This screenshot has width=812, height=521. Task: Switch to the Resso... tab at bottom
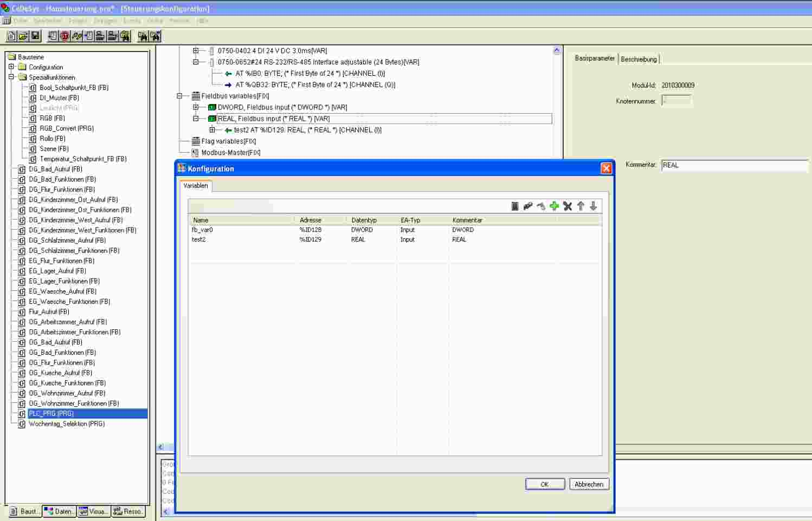click(x=128, y=511)
